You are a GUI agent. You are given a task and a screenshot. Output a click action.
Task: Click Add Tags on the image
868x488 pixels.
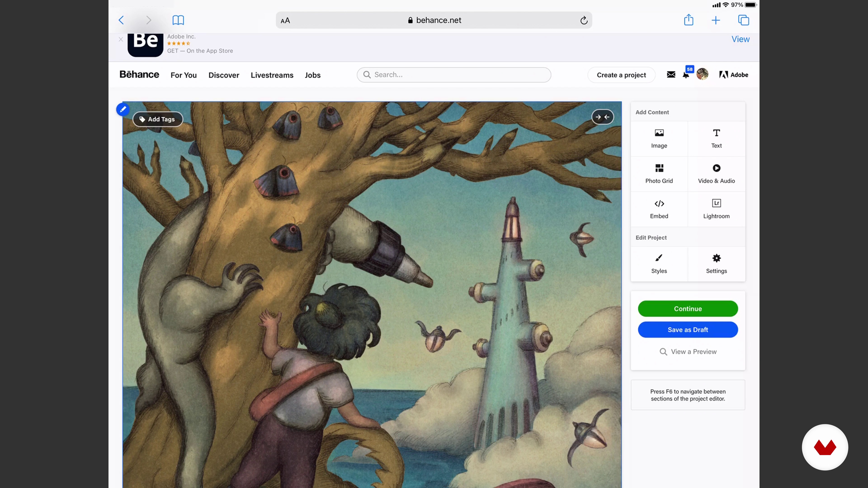(157, 119)
